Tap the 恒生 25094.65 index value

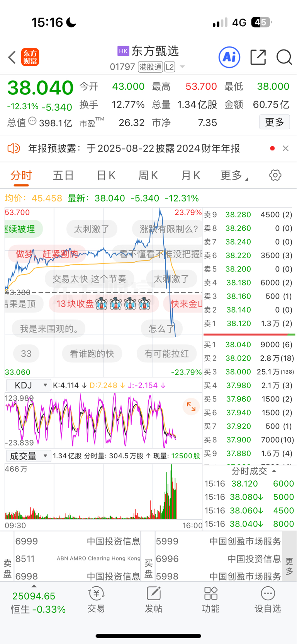tap(34, 596)
